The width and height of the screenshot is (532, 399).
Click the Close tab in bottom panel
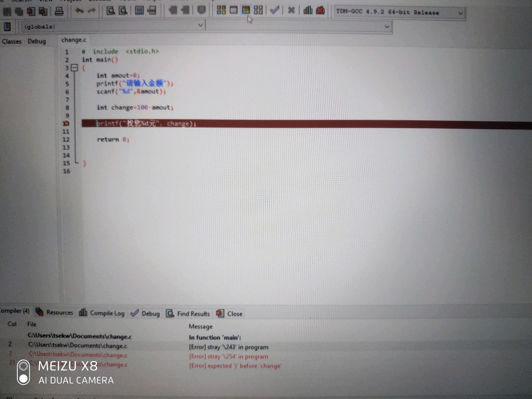[230, 313]
